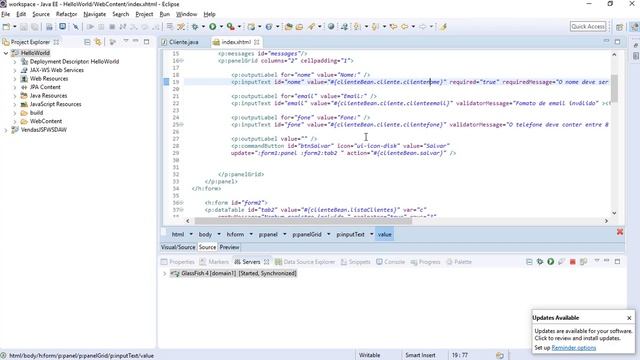Viewport: 640px width, 360px height.
Task: Toggle Link with Editor in Project Explorer
Action: (x=98, y=42)
